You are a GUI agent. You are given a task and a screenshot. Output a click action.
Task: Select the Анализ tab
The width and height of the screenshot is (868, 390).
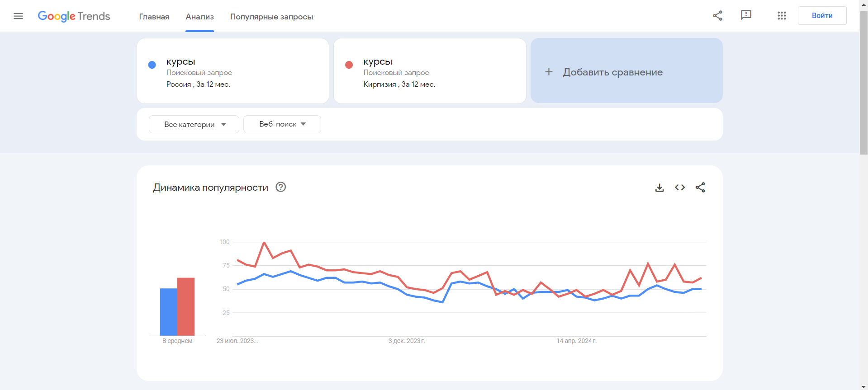(x=199, y=17)
